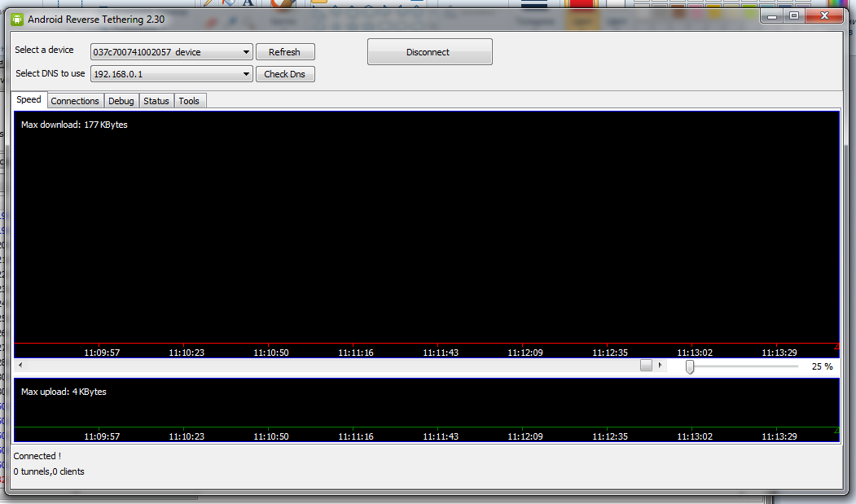The width and height of the screenshot is (856, 504).
Task: Click the 0 tunnels,0 clients status text
Action: [x=49, y=471]
